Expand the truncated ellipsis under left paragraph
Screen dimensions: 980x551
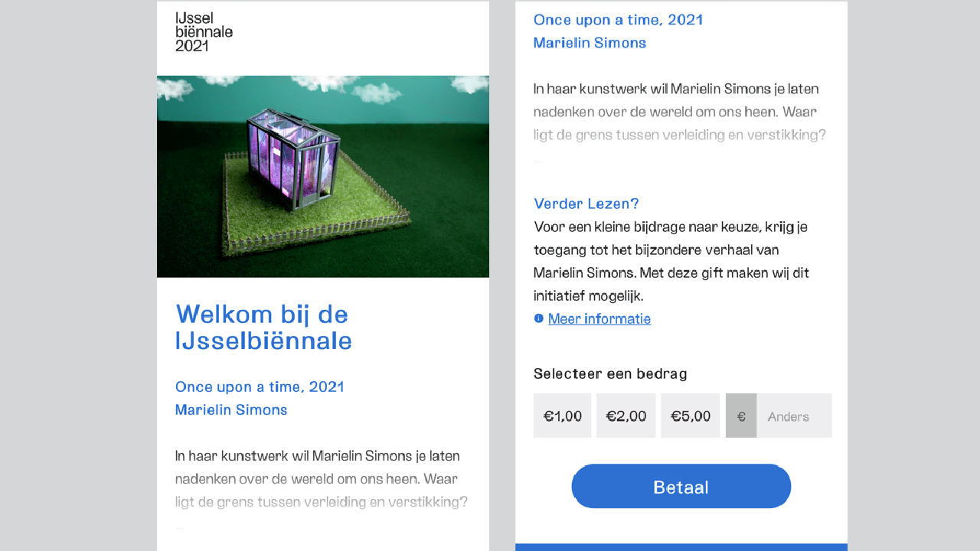click(x=180, y=528)
